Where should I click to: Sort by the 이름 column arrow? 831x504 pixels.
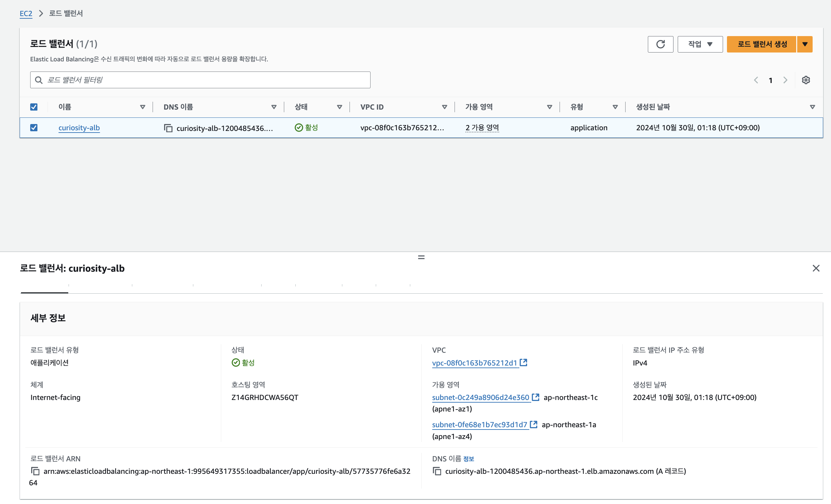(142, 107)
